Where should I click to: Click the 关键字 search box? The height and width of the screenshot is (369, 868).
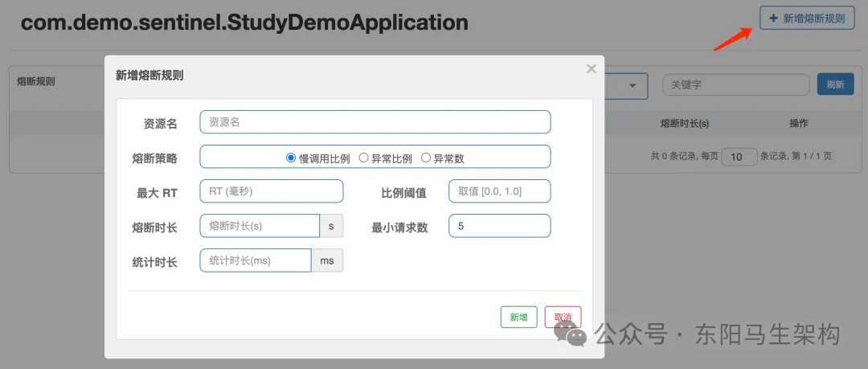[736, 84]
